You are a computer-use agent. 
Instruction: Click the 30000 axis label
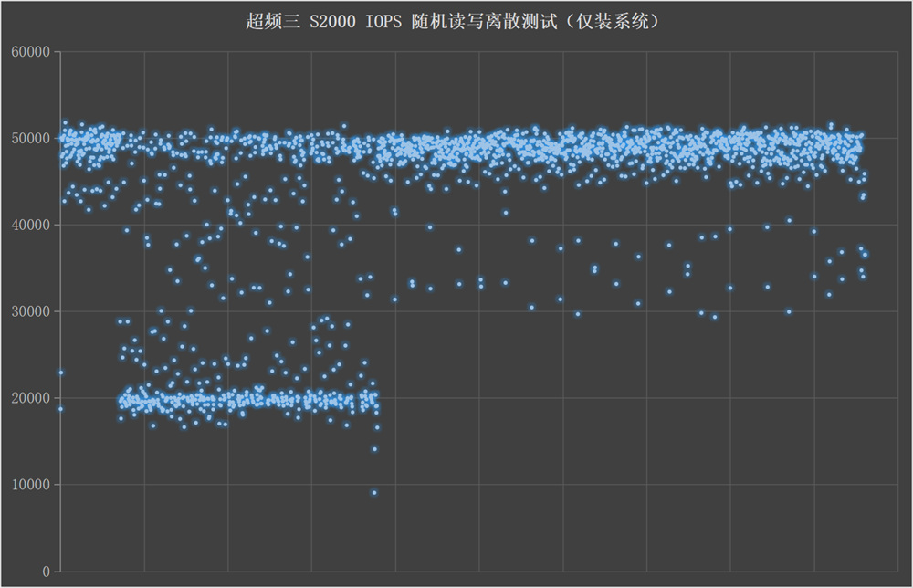pyautogui.click(x=31, y=311)
